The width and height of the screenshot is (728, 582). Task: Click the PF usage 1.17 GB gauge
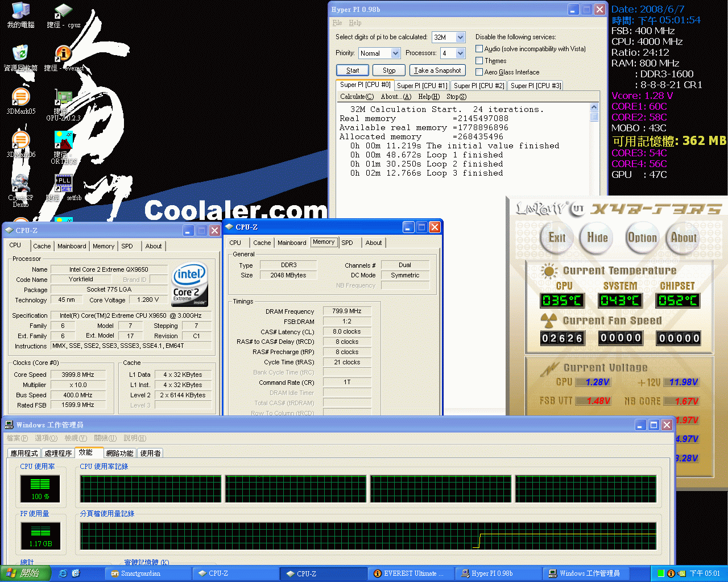pyautogui.click(x=40, y=536)
